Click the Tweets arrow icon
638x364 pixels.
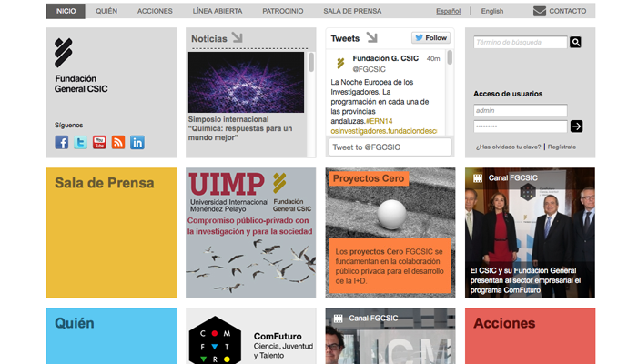point(371,37)
